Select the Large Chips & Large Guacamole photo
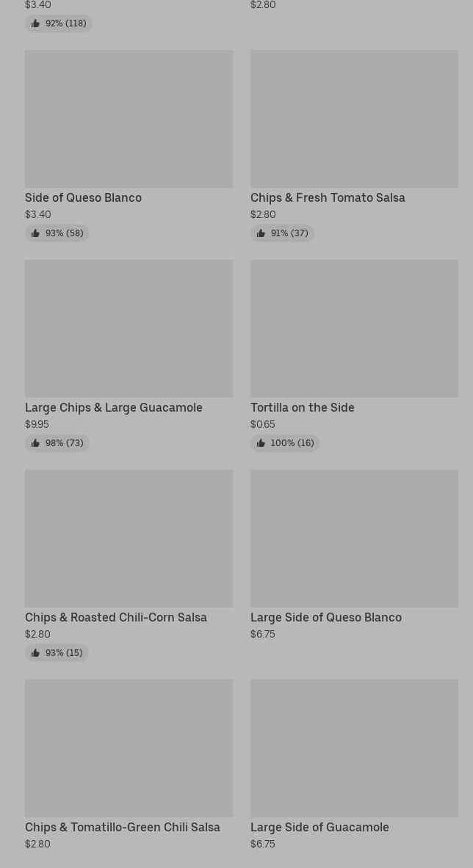Screen dimensions: 473x868 click(129, 329)
